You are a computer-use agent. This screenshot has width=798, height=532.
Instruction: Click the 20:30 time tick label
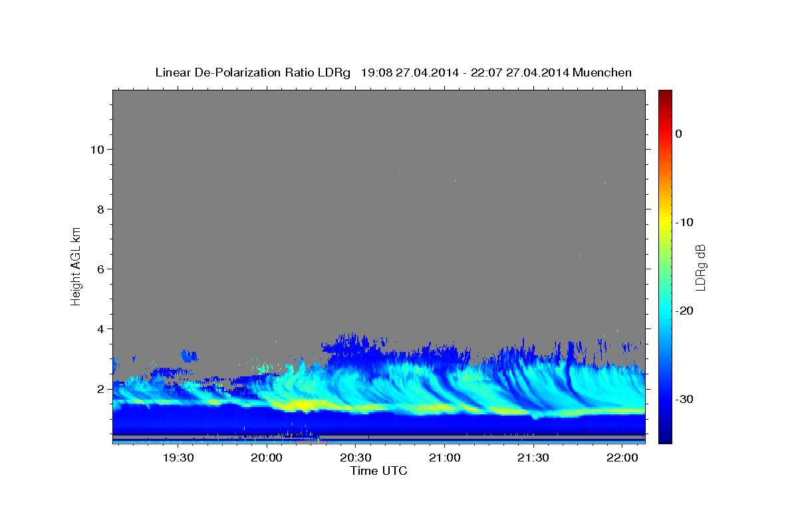click(356, 458)
